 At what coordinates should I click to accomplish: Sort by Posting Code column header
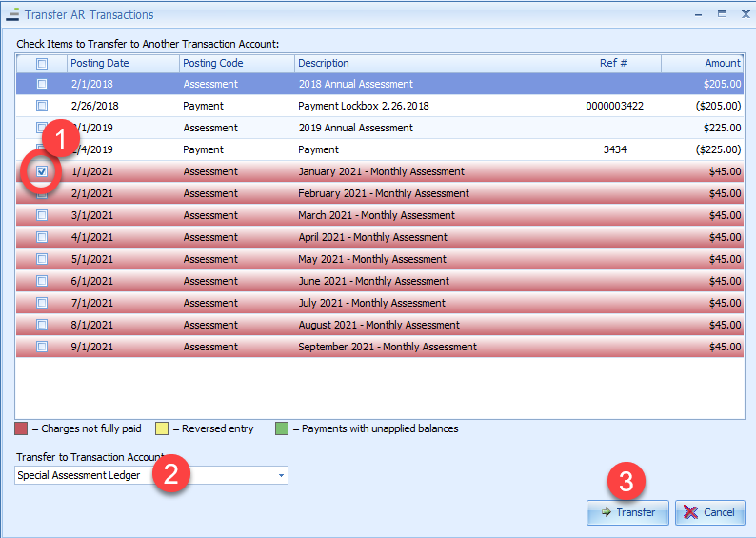click(235, 64)
